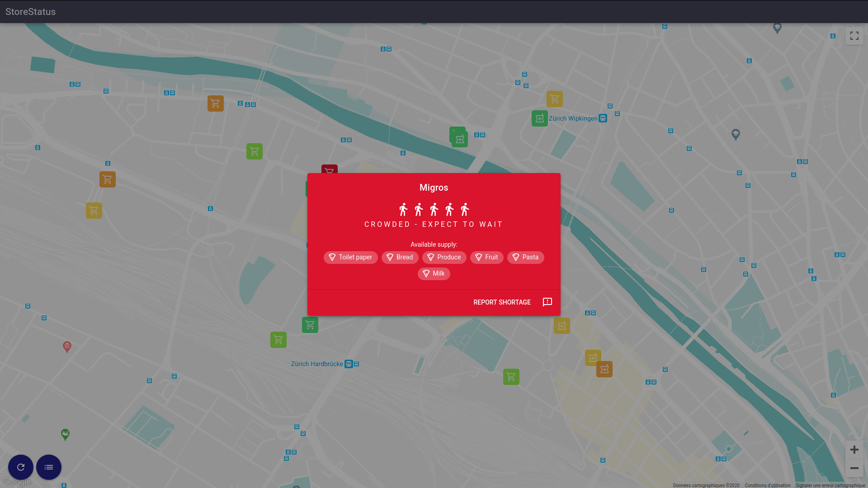Screen dimensions: 868x488
Task: Click the Milk supply chip
Action: 434,274
